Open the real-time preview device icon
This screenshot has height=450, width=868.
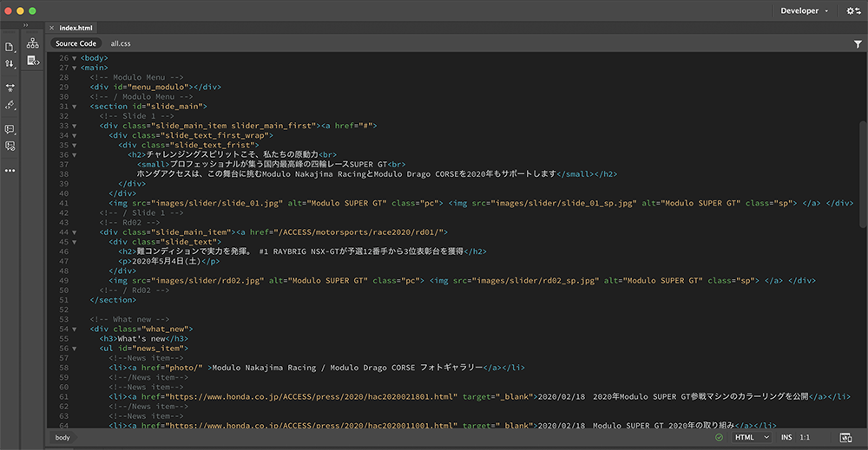(x=845, y=437)
